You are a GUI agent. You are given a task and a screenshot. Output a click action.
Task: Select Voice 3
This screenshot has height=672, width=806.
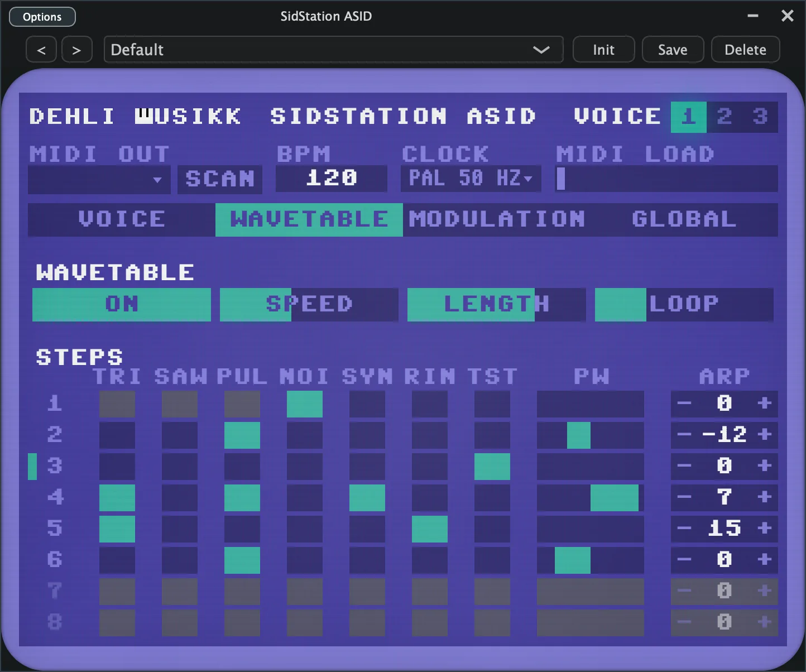pyautogui.click(x=760, y=117)
